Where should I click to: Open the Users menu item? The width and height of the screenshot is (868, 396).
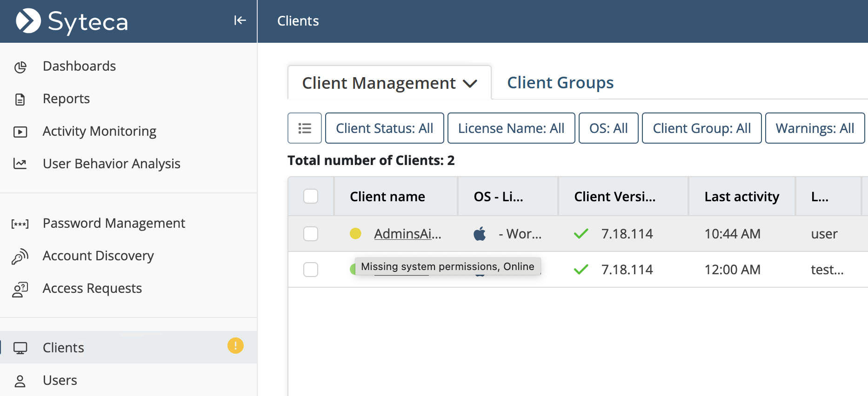(60, 380)
